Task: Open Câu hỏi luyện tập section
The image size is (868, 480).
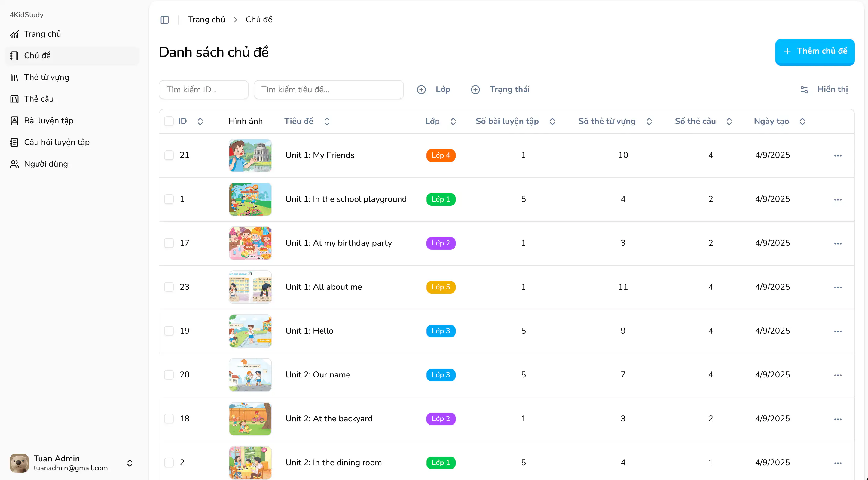Action: tap(56, 142)
